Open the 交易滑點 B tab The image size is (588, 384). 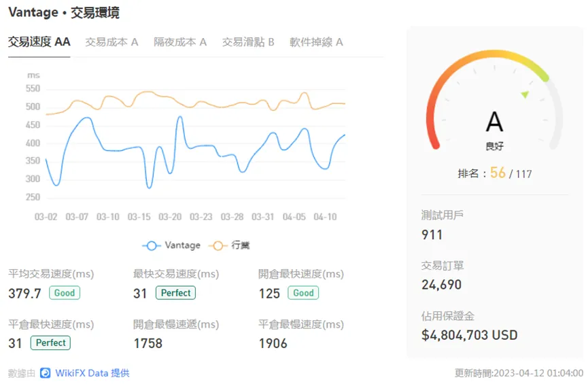point(248,42)
